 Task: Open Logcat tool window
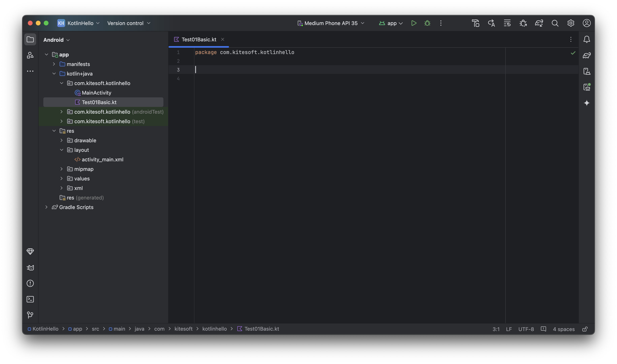click(30, 267)
